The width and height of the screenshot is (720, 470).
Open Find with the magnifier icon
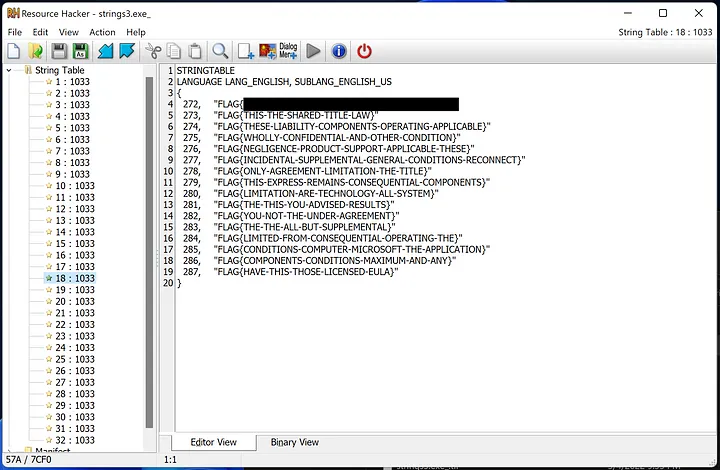[x=220, y=51]
